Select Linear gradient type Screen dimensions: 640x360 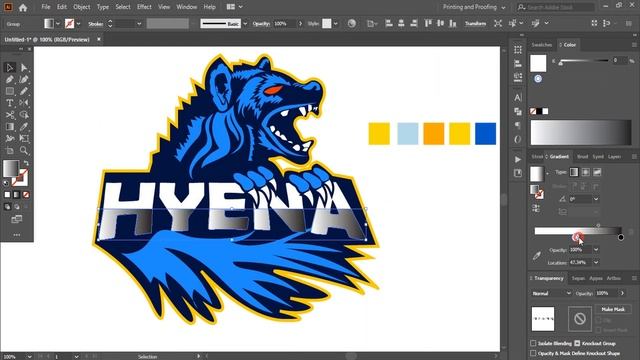click(x=574, y=172)
